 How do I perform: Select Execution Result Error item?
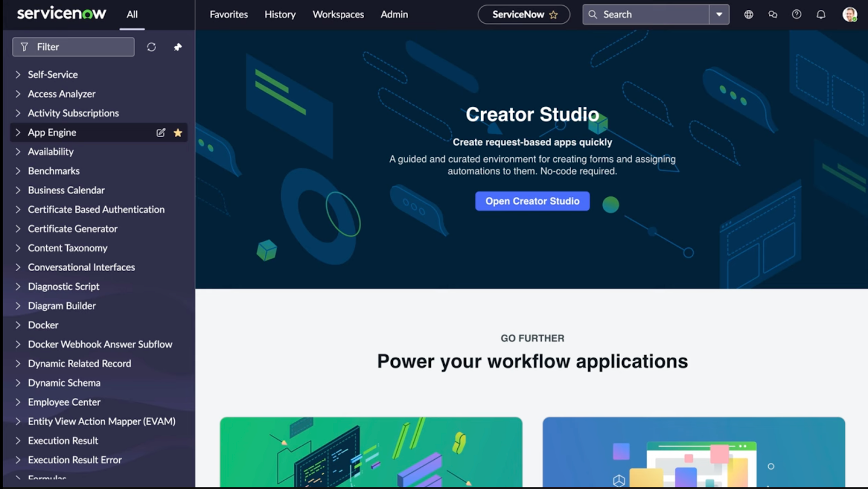click(x=75, y=460)
